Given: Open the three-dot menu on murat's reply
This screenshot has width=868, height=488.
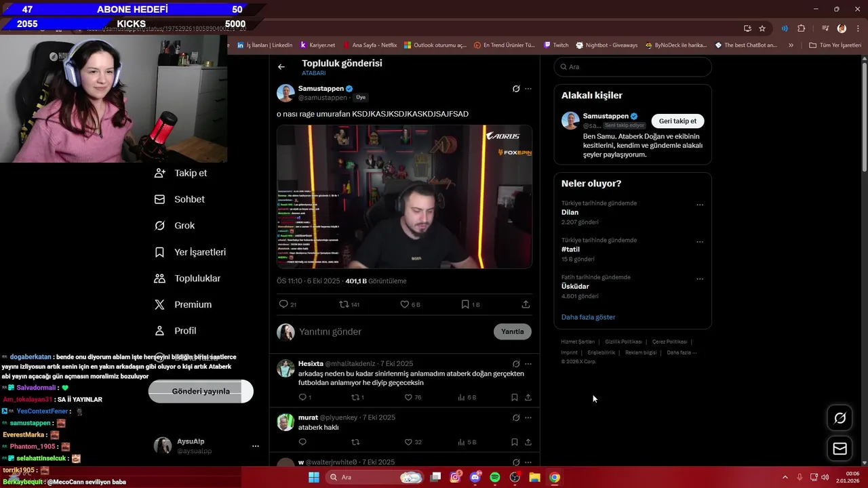Looking at the screenshot, I should [528, 418].
